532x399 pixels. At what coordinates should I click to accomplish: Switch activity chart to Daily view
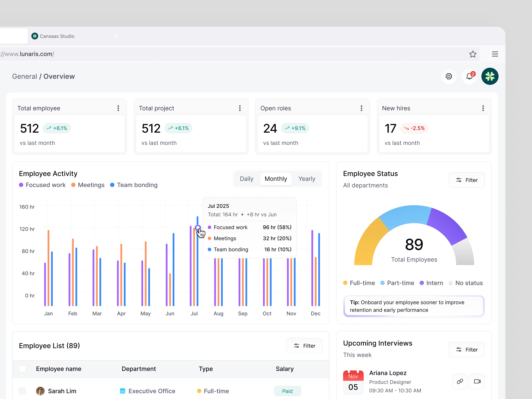246,179
